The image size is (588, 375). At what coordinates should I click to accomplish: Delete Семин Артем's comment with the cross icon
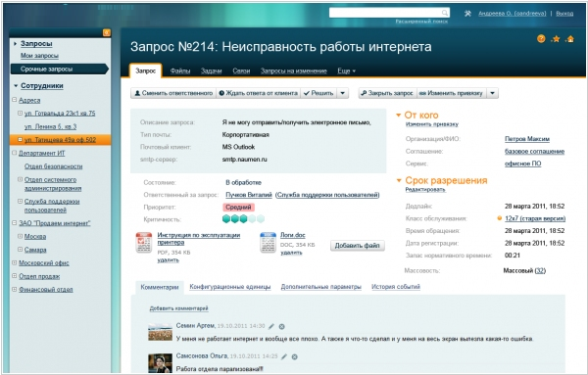282,326
